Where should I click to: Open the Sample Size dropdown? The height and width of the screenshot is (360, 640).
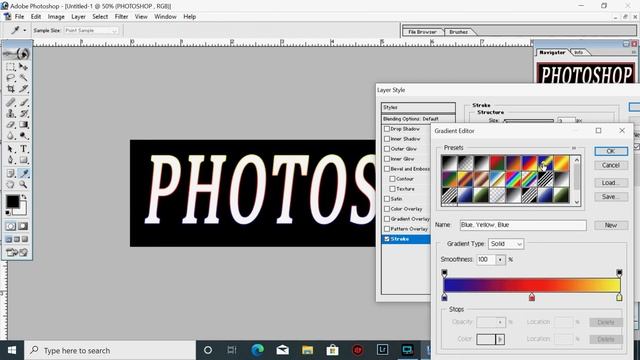(91, 31)
